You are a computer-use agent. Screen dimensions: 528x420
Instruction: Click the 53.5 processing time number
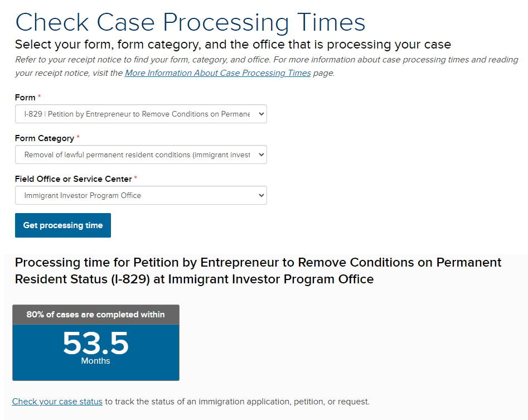click(96, 343)
